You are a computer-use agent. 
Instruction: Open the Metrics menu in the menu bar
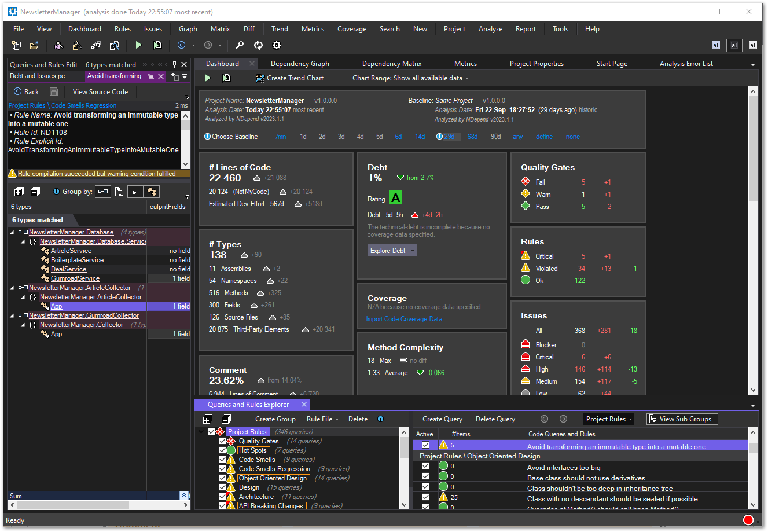(313, 28)
